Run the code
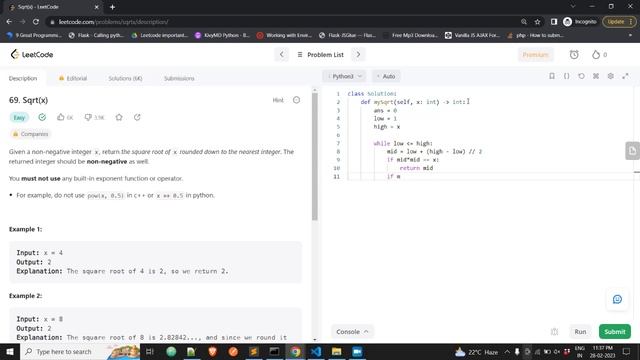 pyautogui.click(x=580, y=331)
